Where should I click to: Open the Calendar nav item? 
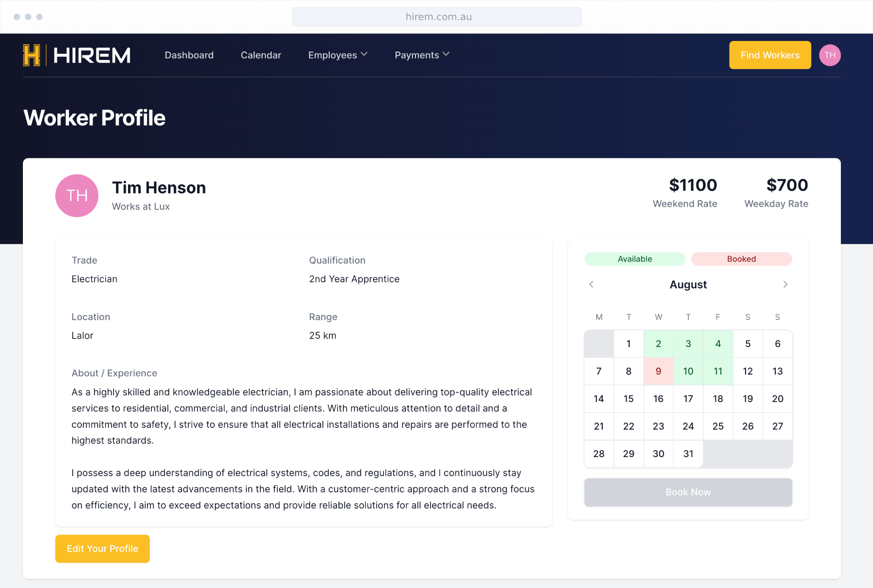tap(261, 55)
